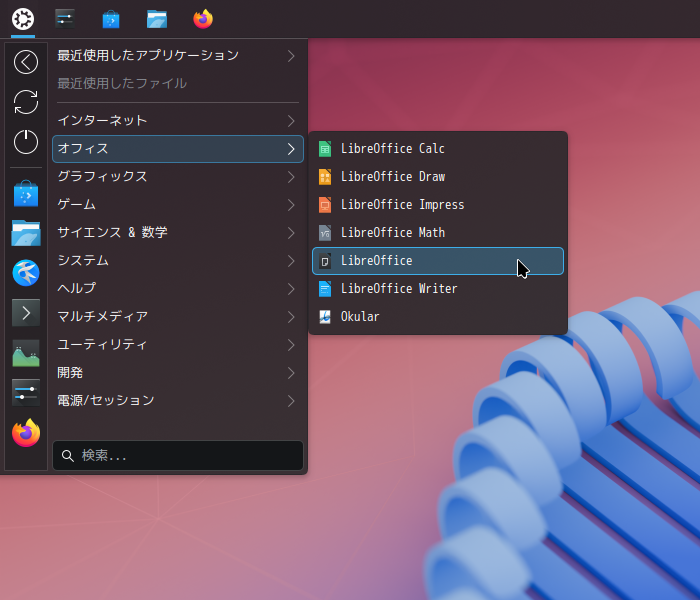Image resolution: width=700 pixels, height=600 pixels.
Task: Open the オフィス category
Action: [x=178, y=149]
